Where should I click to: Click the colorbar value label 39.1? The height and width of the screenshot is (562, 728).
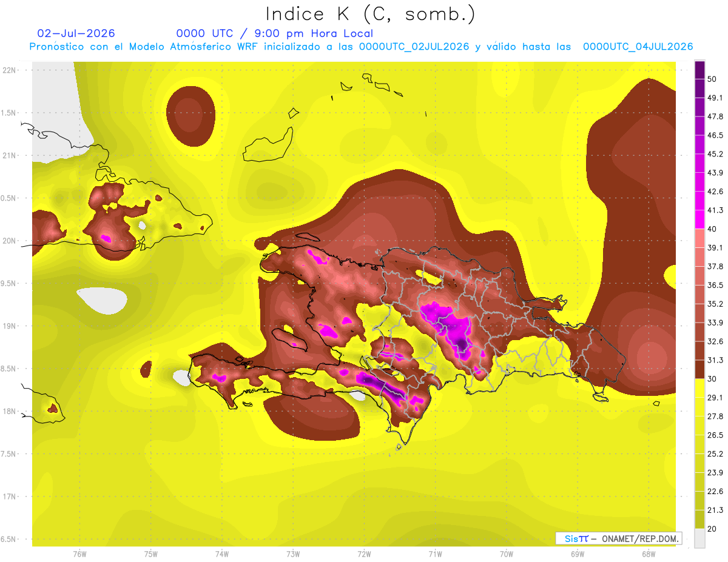point(715,248)
